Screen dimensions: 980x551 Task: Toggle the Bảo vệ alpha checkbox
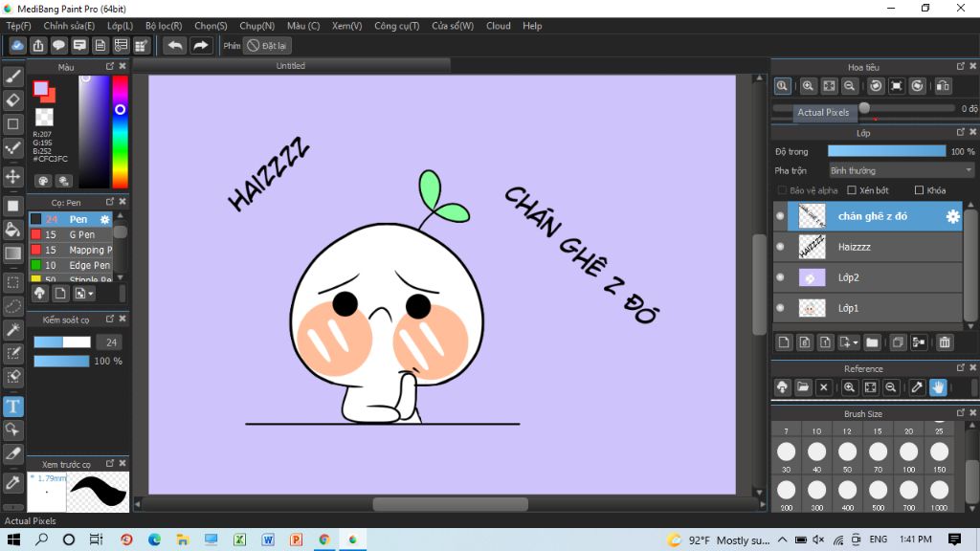click(x=782, y=190)
